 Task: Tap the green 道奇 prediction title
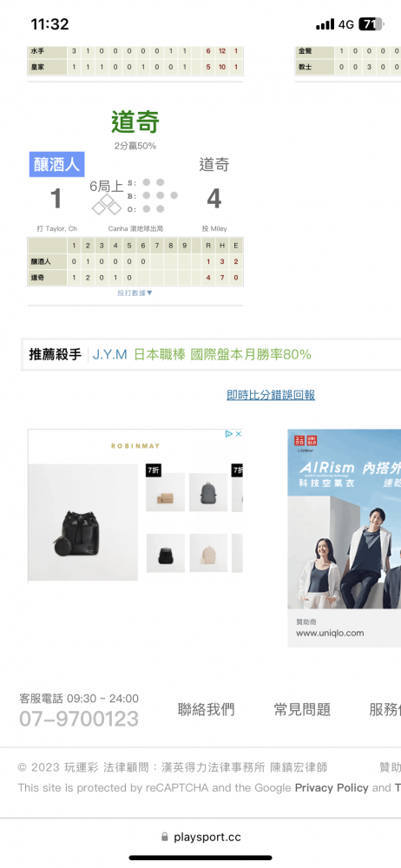click(x=135, y=122)
